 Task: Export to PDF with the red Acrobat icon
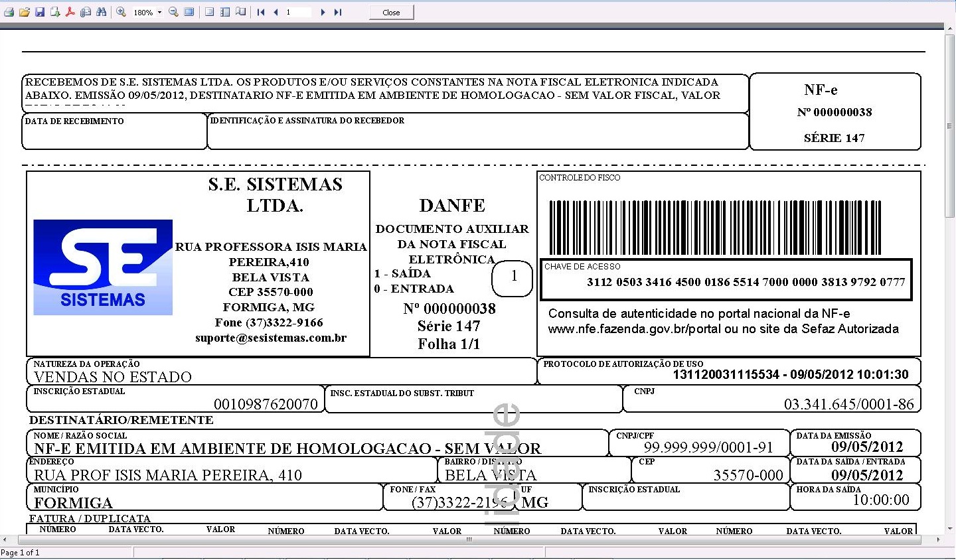pos(70,12)
